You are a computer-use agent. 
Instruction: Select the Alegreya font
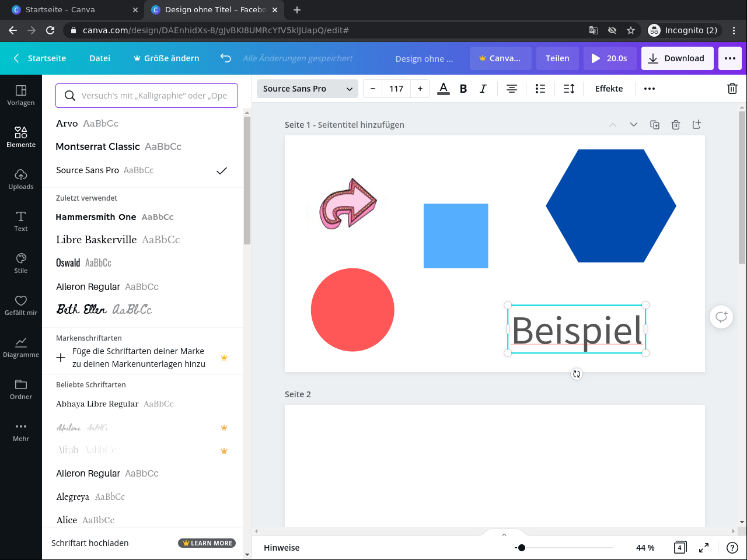[142, 497]
